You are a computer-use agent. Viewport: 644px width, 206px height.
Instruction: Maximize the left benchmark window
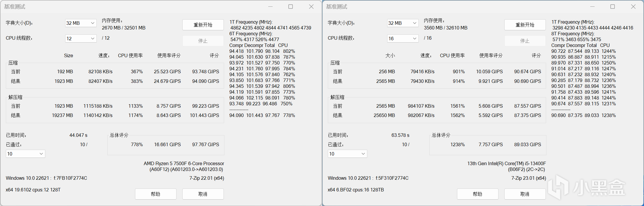290,7
